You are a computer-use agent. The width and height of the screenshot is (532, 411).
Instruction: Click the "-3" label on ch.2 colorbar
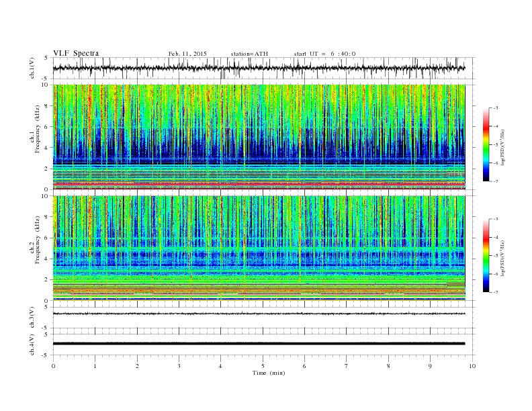click(496, 219)
